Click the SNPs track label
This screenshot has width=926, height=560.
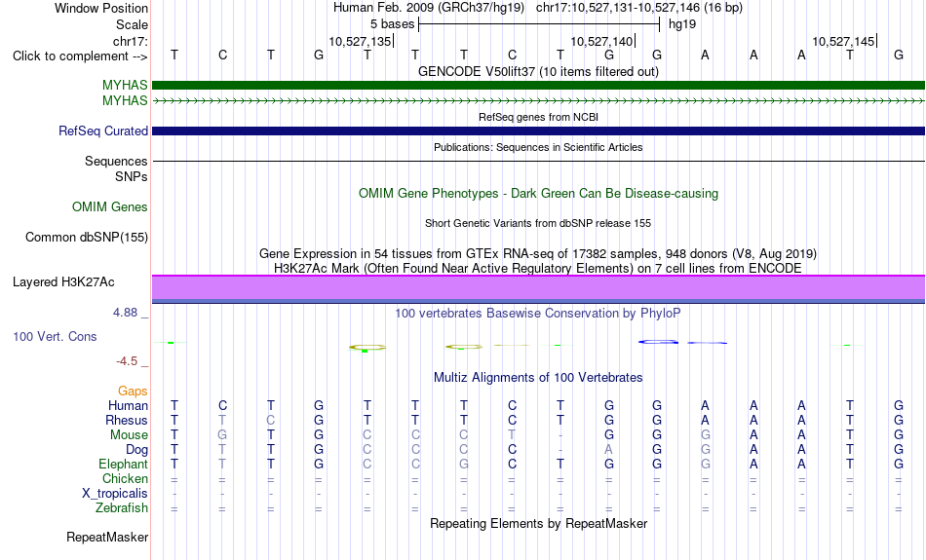[x=132, y=176]
